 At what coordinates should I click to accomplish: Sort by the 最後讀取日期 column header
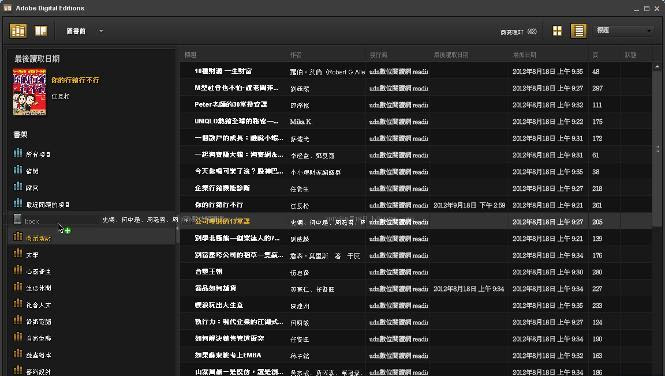coord(451,55)
